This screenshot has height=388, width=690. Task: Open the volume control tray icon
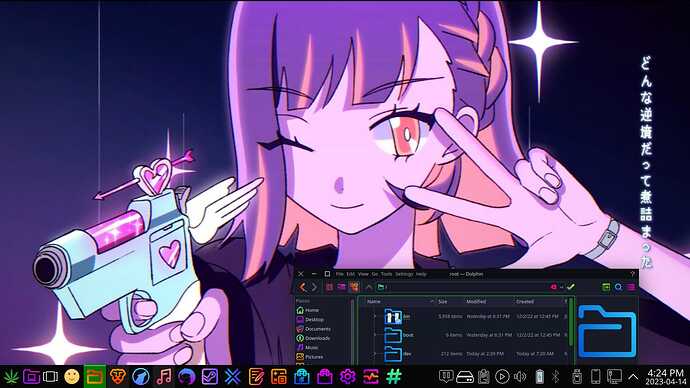pos(520,377)
